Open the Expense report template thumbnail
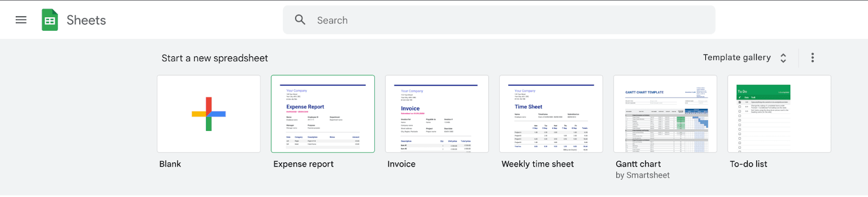This screenshot has height=197, width=868. [x=323, y=114]
